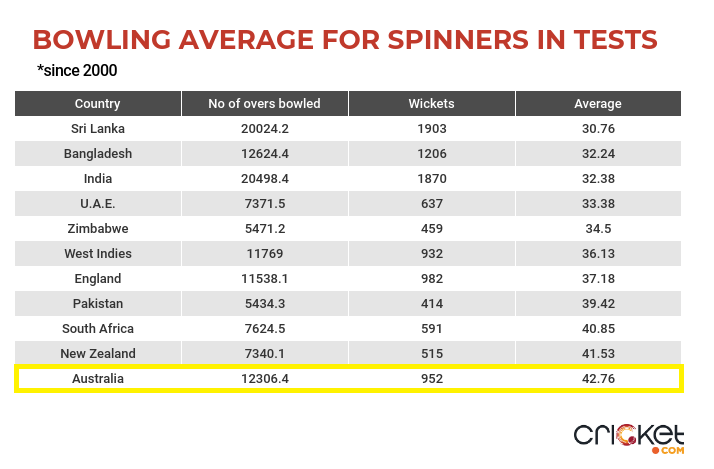The width and height of the screenshot is (714, 469).
Task: Click the Country column header
Action: click(98, 103)
